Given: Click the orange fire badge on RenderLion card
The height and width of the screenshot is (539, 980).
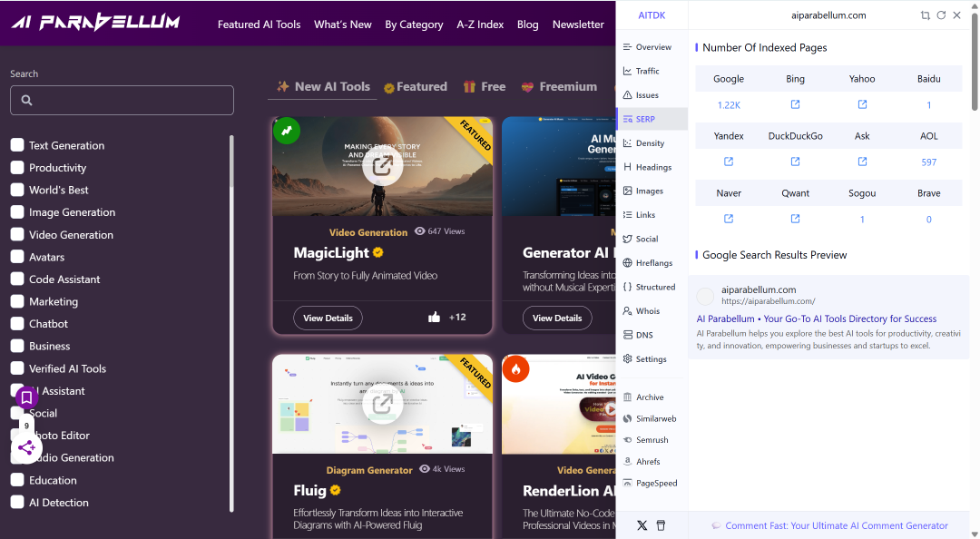Looking at the screenshot, I should pyautogui.click(x=515, y=369).
